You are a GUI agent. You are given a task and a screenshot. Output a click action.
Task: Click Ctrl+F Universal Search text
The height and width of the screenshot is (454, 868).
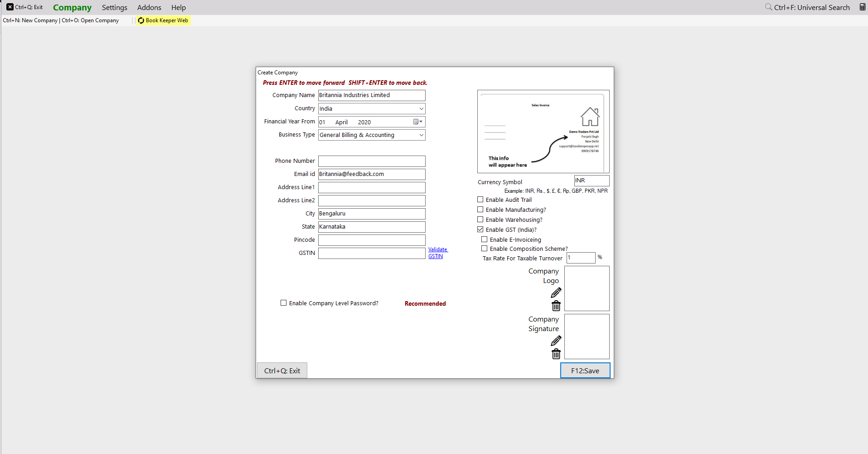pyautogui.click(x=812, y=7)
